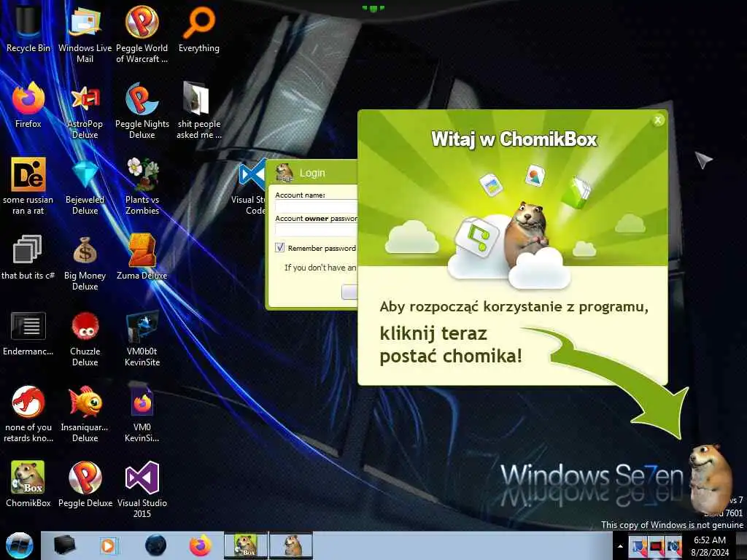The width and height of the screenshot is (747, 560).
Task: Open VM0b0t KevinSite desktop icon
Action: click(142, 338)
